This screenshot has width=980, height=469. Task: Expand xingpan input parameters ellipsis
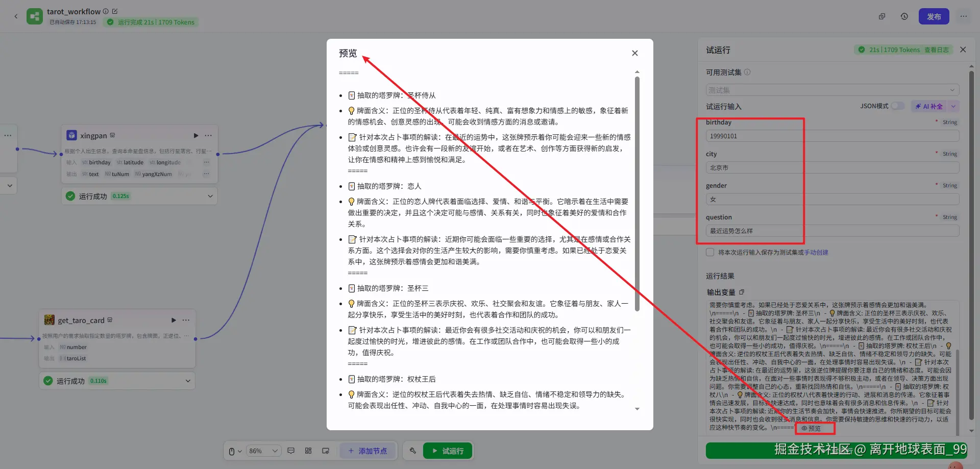[x=206, y=162]
